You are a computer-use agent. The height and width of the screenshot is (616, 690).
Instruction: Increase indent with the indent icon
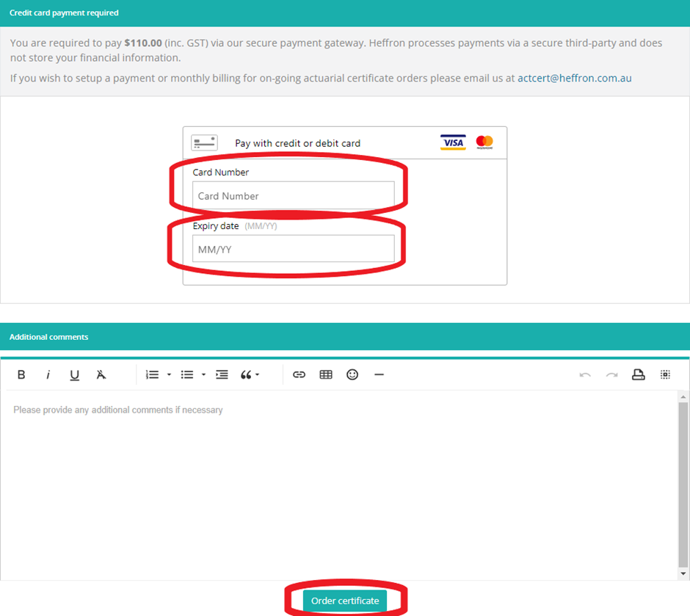[222, 375]
